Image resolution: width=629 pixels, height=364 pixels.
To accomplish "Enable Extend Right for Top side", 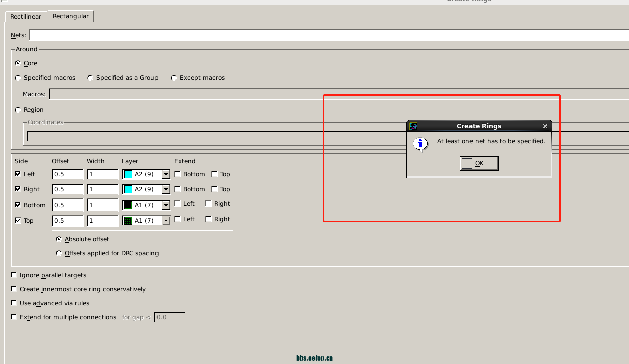I will (x=208, y=219).
